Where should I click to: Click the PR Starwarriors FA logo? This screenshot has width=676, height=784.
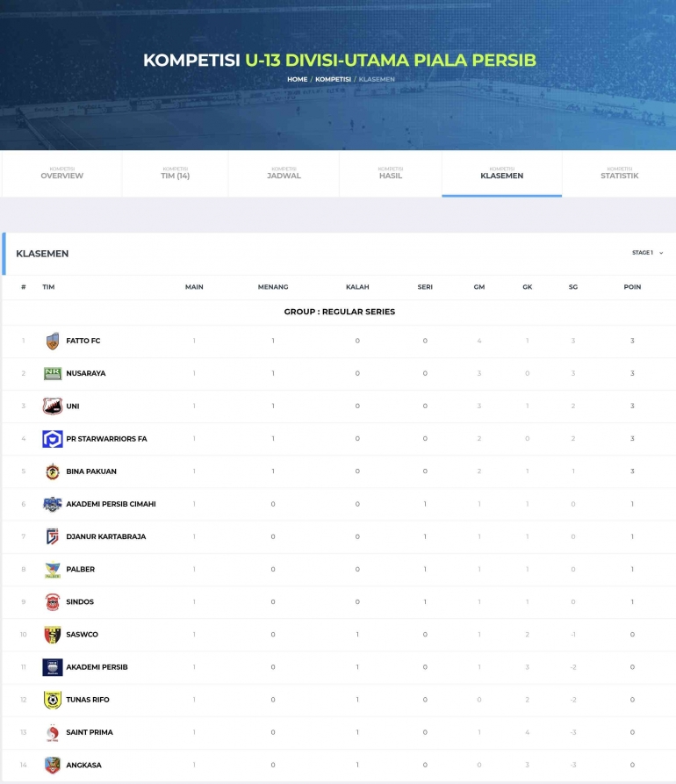click(x=53, y=438)
